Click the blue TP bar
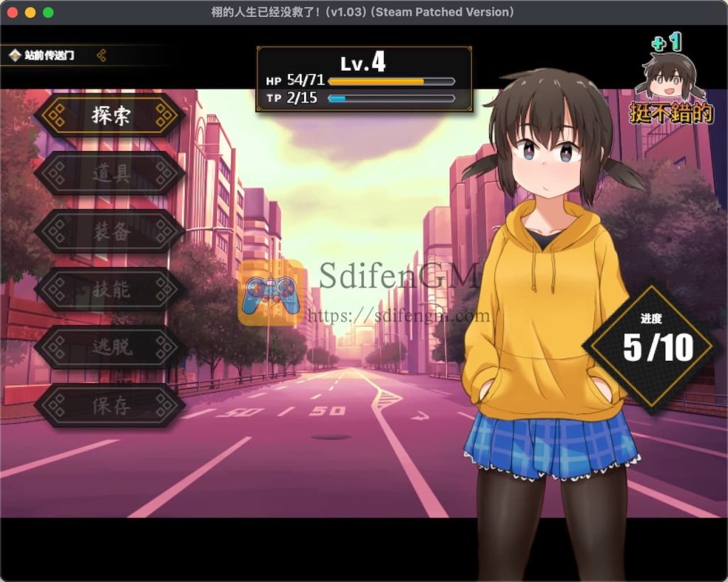This screenshot has height=582, width=728. point(392,98)
